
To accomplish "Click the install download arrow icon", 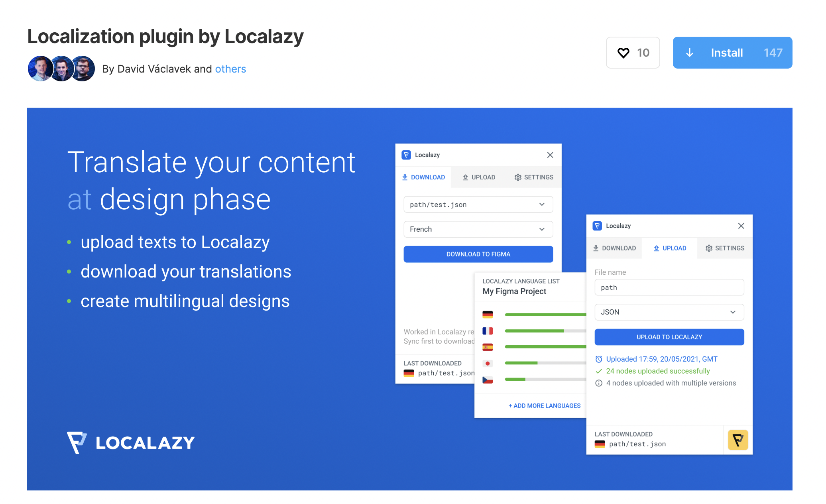I will pos(690,53).
